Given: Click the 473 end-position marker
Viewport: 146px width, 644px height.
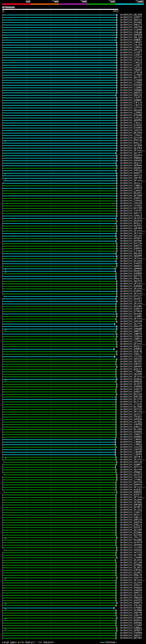Looking at the screenshot, I should click(x=115, y=11).
